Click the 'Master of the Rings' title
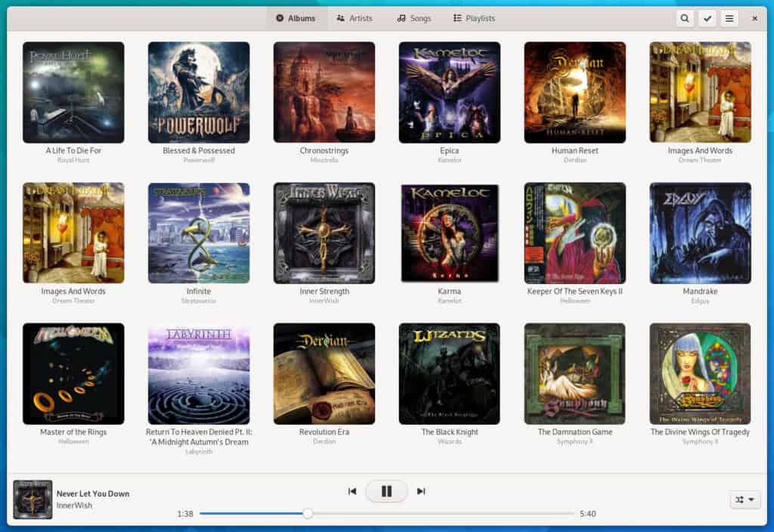Viewport: 774px width, 532px height. click(x=73, y=431)
